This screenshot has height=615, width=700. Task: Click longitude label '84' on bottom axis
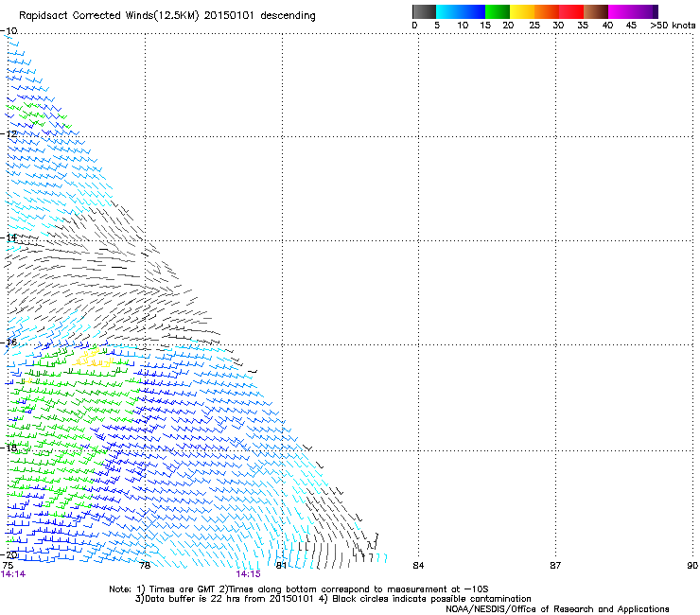(x=418, y=566)
